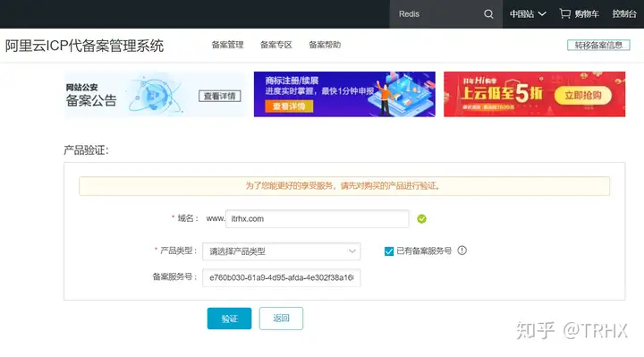
Task: Expand the 中国站 region dropdown
Action: click(528, 14)
